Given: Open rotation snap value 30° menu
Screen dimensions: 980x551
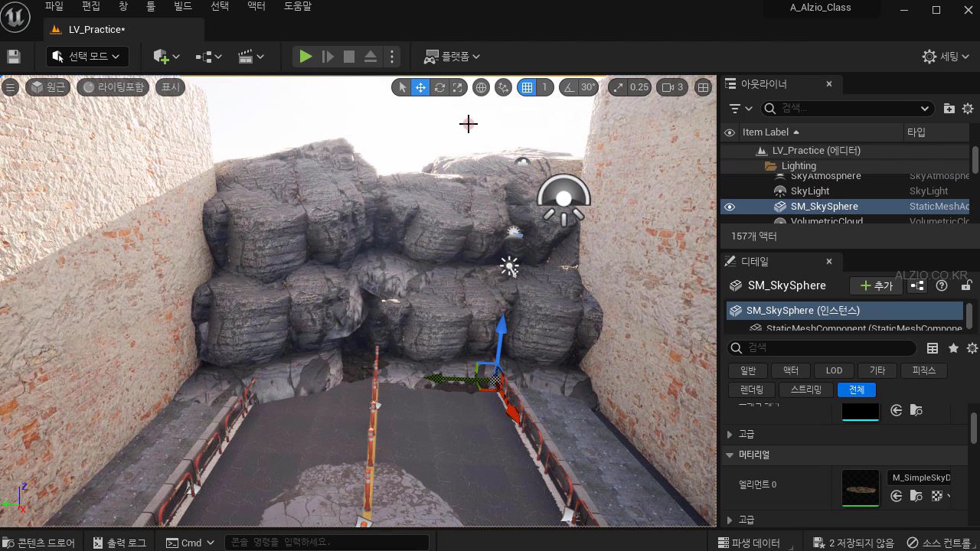Looking at the screenshot, I should click(588, 87).
